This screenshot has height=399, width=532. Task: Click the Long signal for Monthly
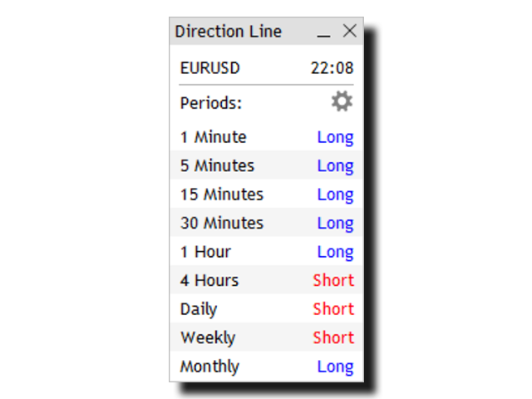tap(335, 367)
